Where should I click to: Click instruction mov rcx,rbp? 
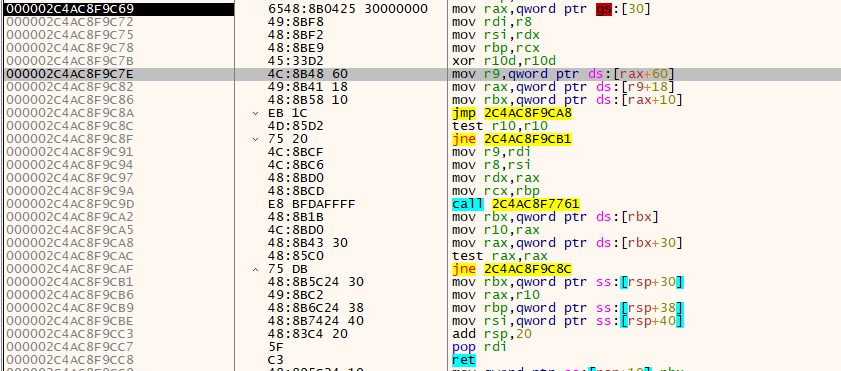[496, 191]
